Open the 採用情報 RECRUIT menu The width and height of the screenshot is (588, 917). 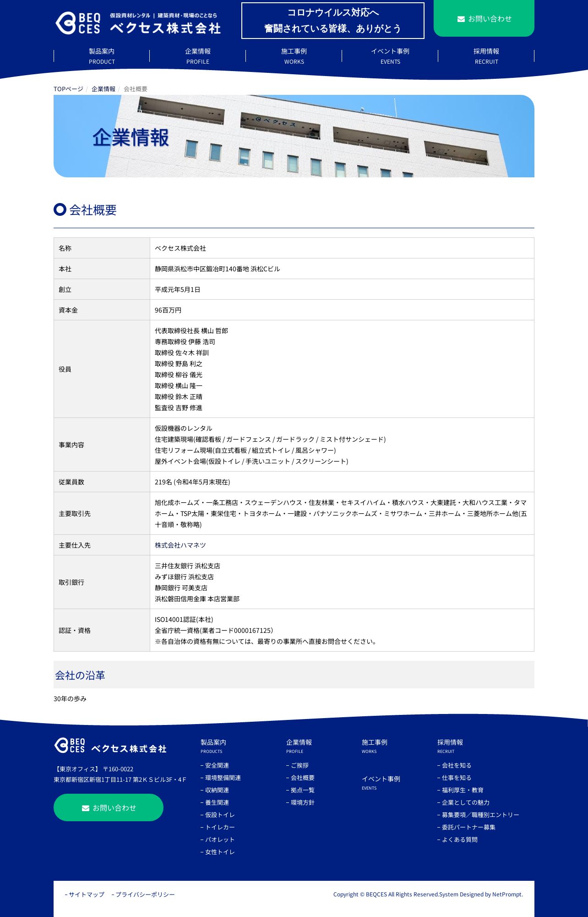(x=486, y=56)
